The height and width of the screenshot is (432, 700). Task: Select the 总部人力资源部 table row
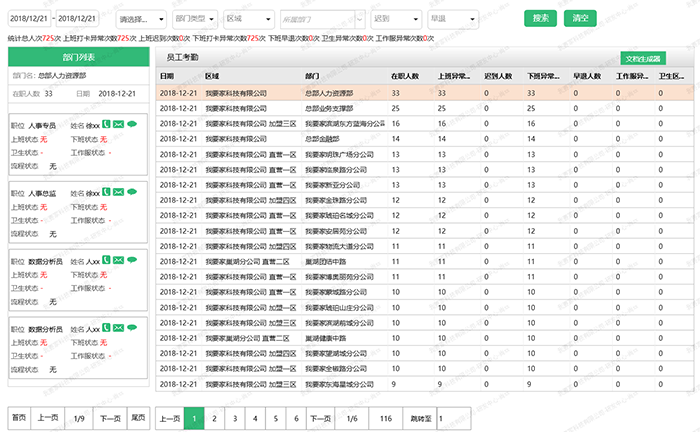point(425,93)
